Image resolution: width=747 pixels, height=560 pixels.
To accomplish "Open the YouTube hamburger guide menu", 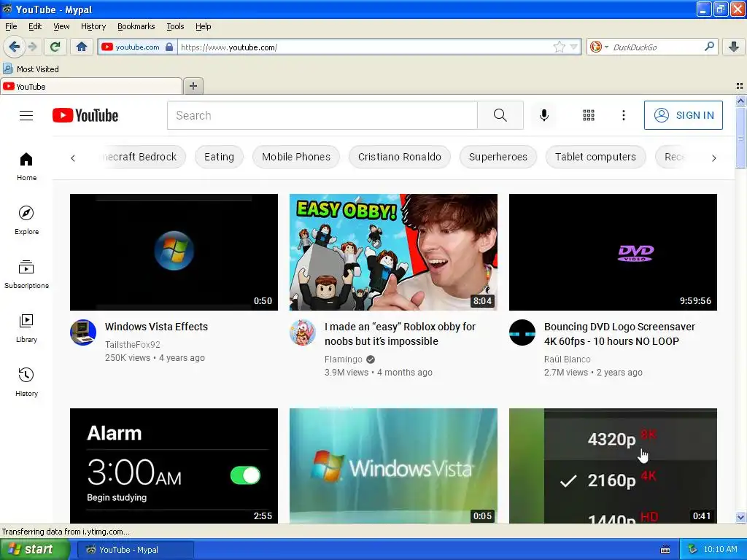I will click(x=26, y=115).
